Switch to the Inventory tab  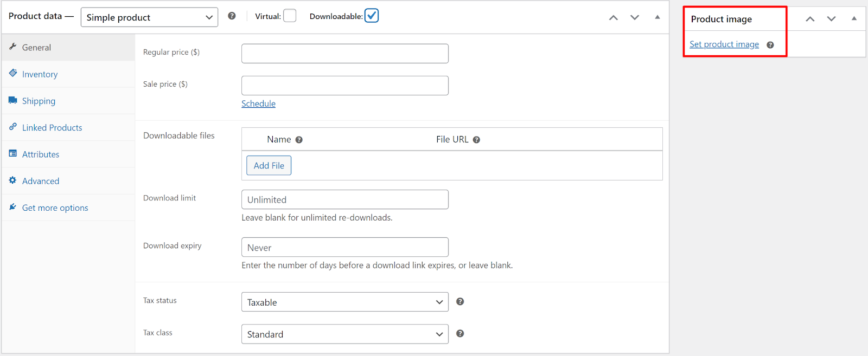tap(40, 74)
